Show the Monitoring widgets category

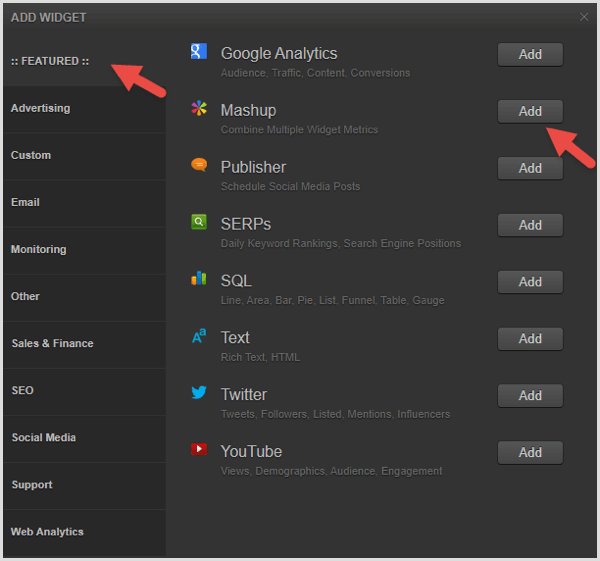pos(85,250)
